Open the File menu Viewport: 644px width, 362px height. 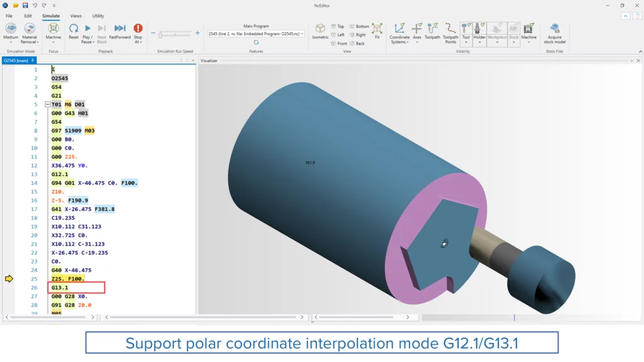(9, 16)
